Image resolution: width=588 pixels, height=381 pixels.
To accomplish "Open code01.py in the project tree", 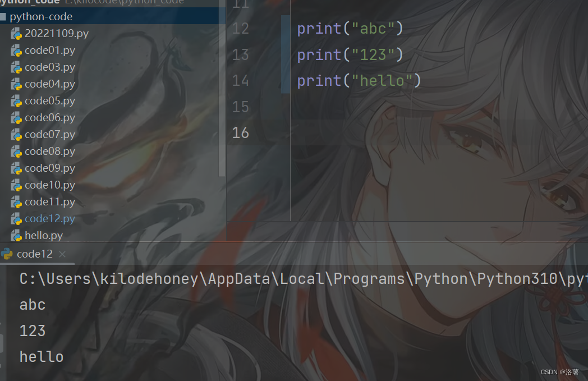I will 50,51.
